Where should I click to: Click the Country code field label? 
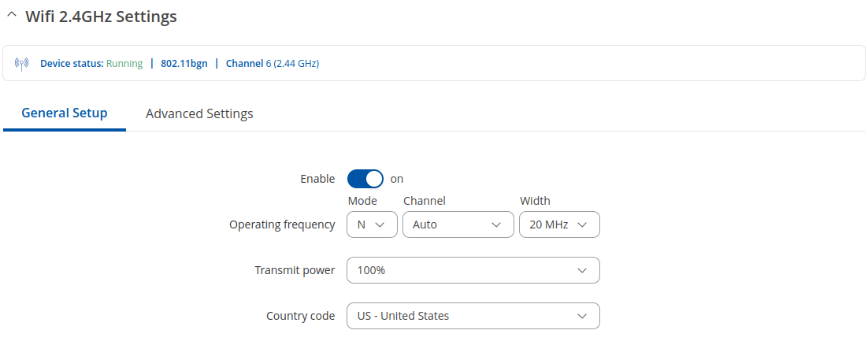pos(300,316)
